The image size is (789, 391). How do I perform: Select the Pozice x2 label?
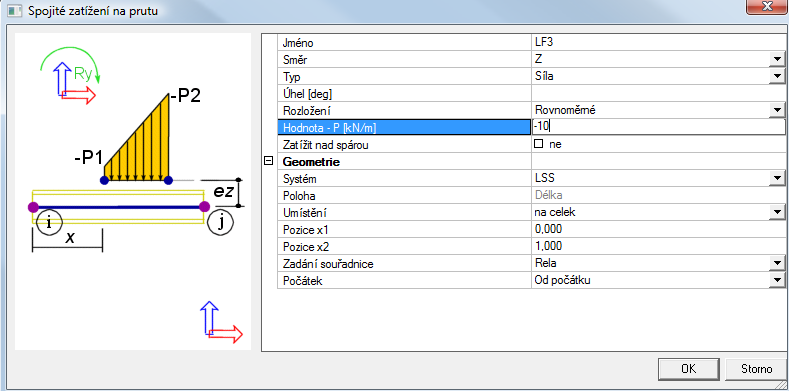(305, 247)
